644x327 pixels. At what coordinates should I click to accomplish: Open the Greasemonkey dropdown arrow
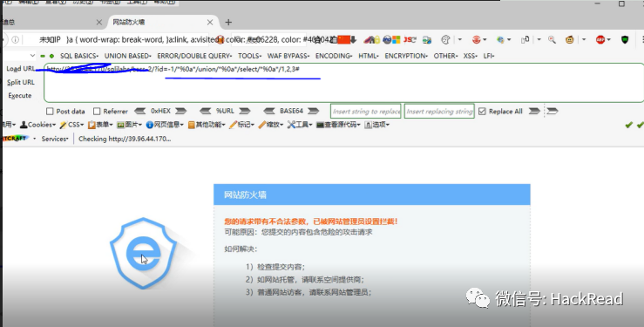click(584, 40)
